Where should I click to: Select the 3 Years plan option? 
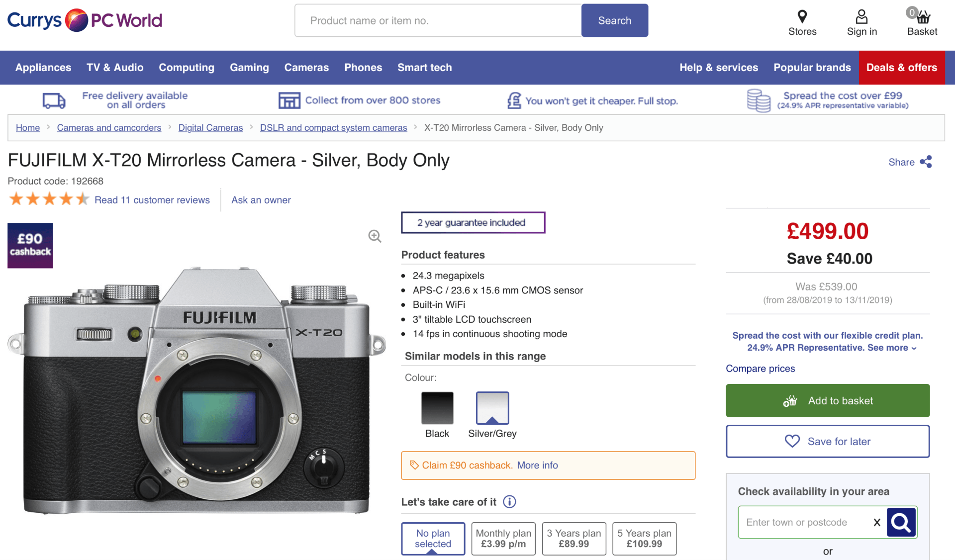[x=573, y=538]
